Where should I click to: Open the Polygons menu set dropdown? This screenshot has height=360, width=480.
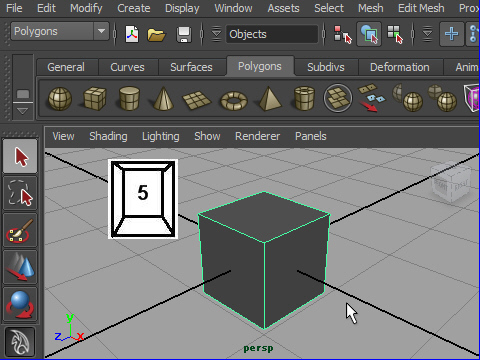[60, 31]
